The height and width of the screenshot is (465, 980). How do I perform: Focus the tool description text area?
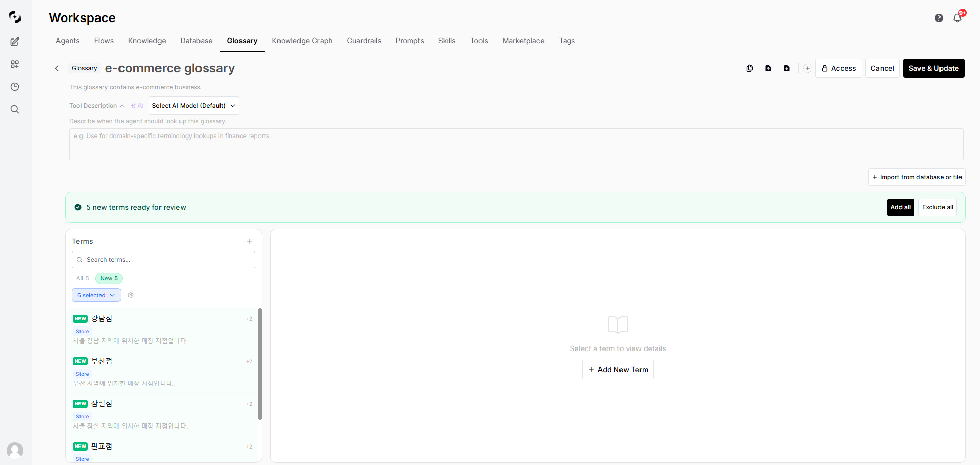[x=516, y=144]
